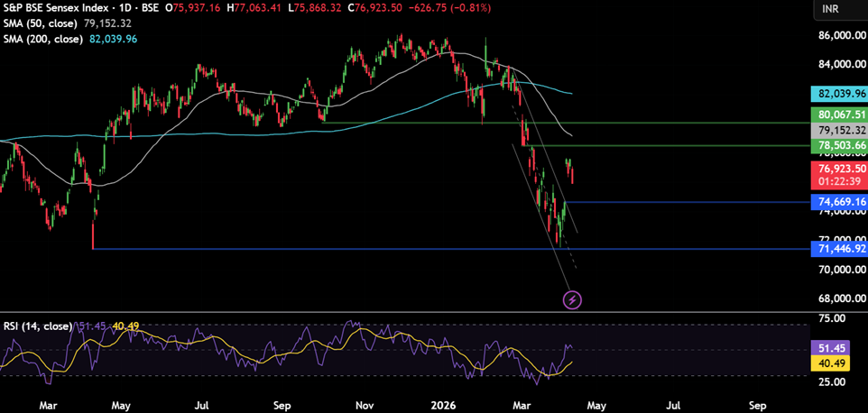Open the INR currency selector
The width and height of the screenshot is (868, 413).
click(830, 9)
